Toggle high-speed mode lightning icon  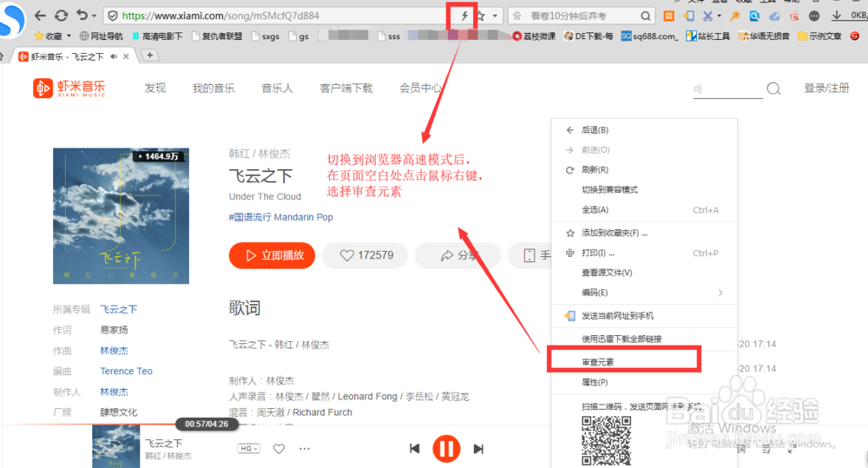coord(464,16)
